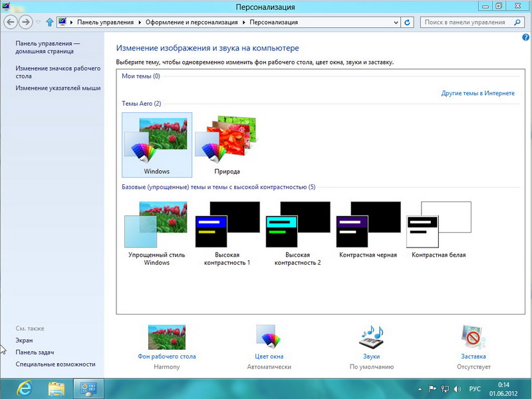Screen dimensions: 532x399
Task: Open the Экран link under См. также
Action: pos(24,340)
